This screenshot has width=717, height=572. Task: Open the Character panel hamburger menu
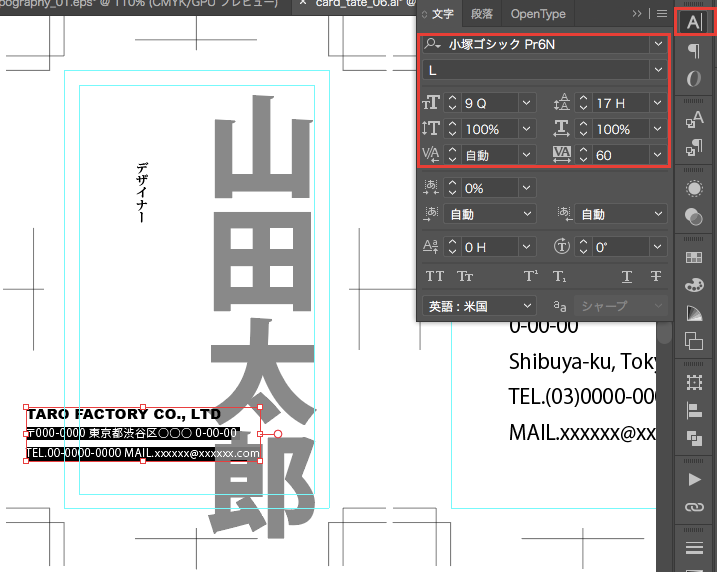coord(661,14)
